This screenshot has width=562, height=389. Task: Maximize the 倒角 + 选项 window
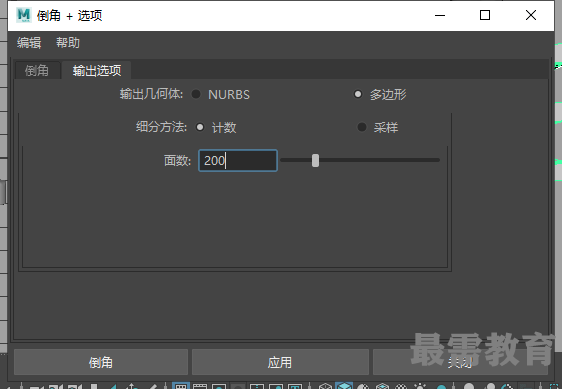pos(485,15)
